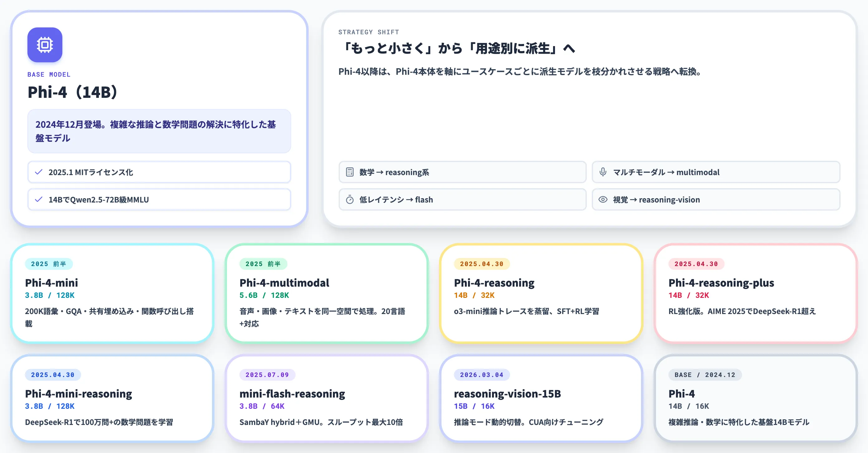Click the reasoning-vision-15B card title
Image resolution: width=868 pixels, height=453 pixels.
click(508, 393)
